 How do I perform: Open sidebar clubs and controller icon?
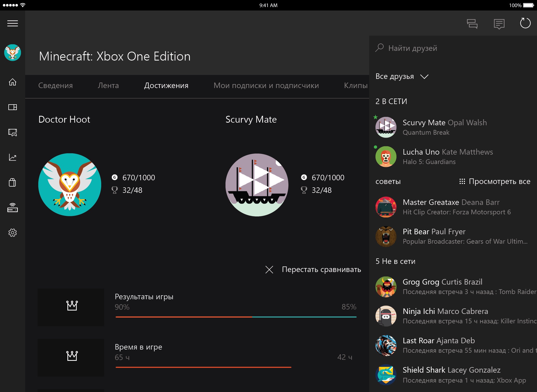pyautogui.click(x=12, y=132)
